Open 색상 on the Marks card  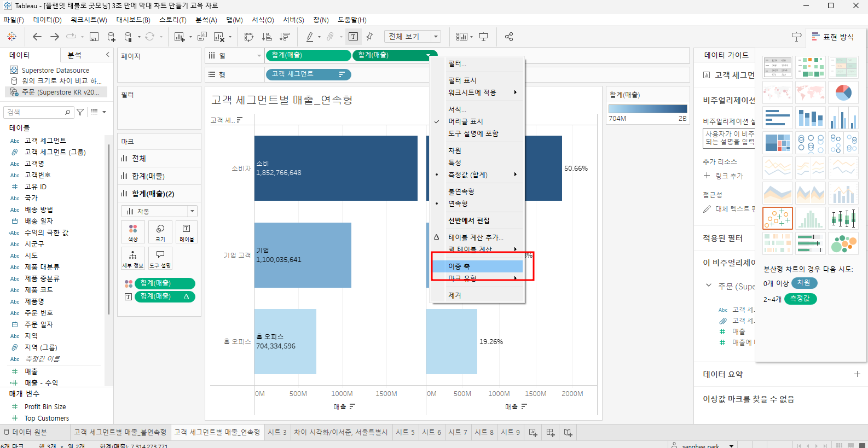(x=133, y=232)
